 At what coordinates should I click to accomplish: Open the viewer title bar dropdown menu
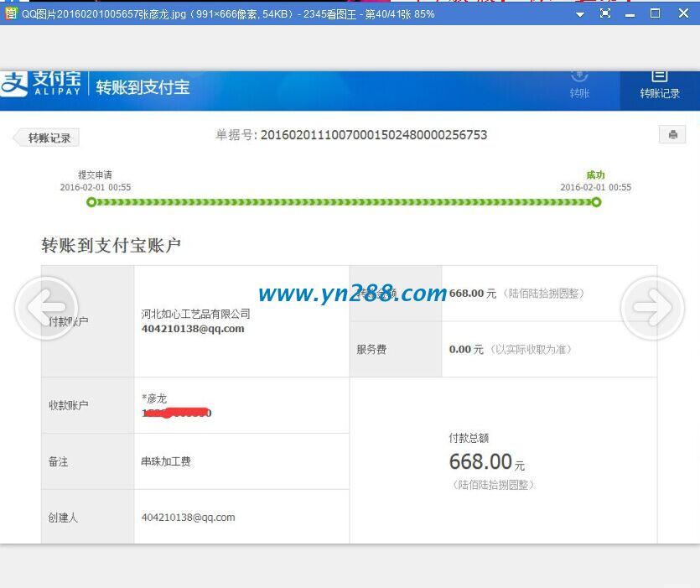click(x=580, y=13)
